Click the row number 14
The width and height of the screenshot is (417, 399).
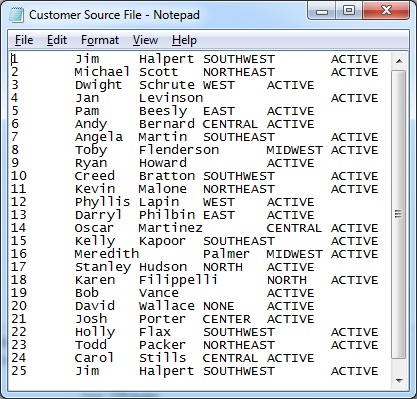(18, 228)
